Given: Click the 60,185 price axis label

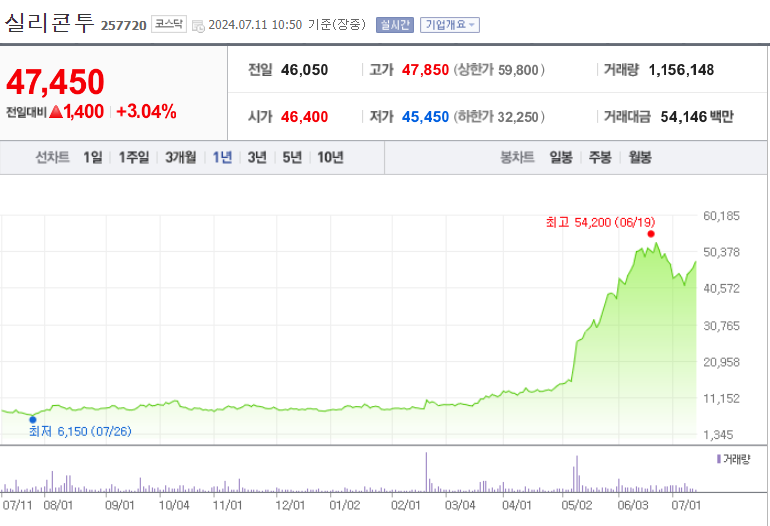Looking at the screenshot, I should (721, 216).
